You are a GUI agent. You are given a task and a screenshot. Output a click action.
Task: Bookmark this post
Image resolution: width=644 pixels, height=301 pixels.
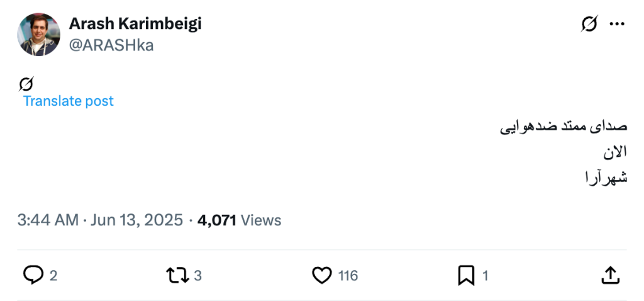(x=466, y=275)
